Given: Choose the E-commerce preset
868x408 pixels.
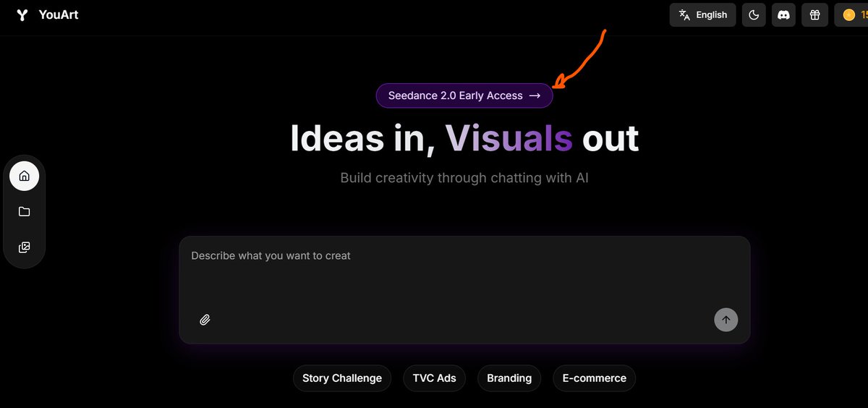Looking at the screenshot, I should pos(595,378).
